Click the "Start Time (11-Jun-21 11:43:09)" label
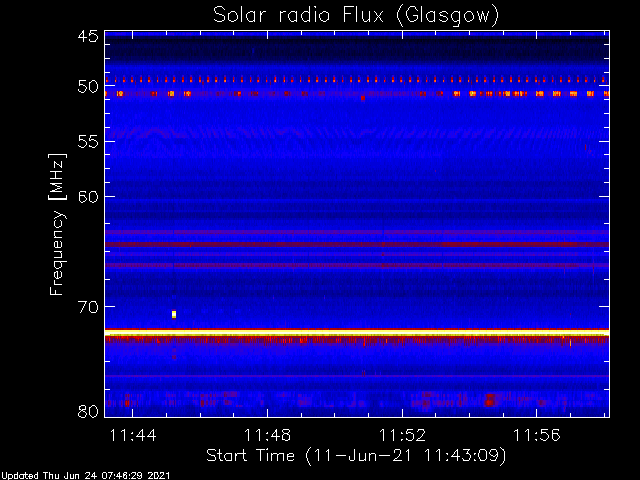The width and height of the screenshot is (640, 480). 356,456
